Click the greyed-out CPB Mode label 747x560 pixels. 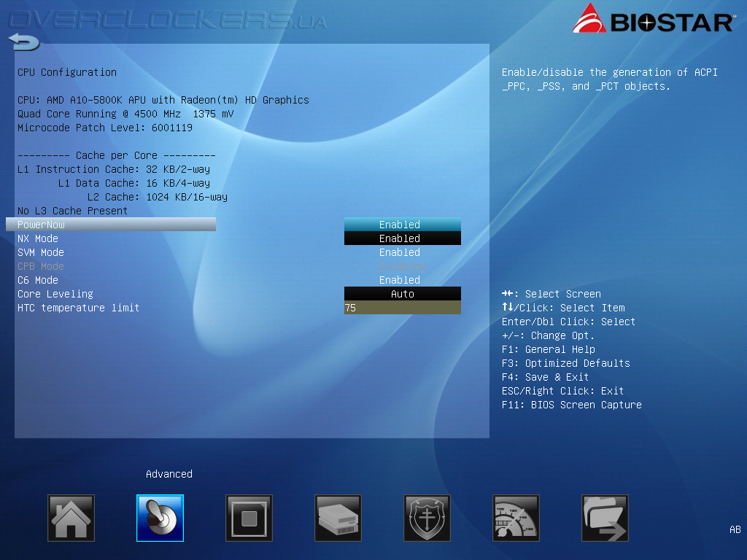[x=41, y=266]
